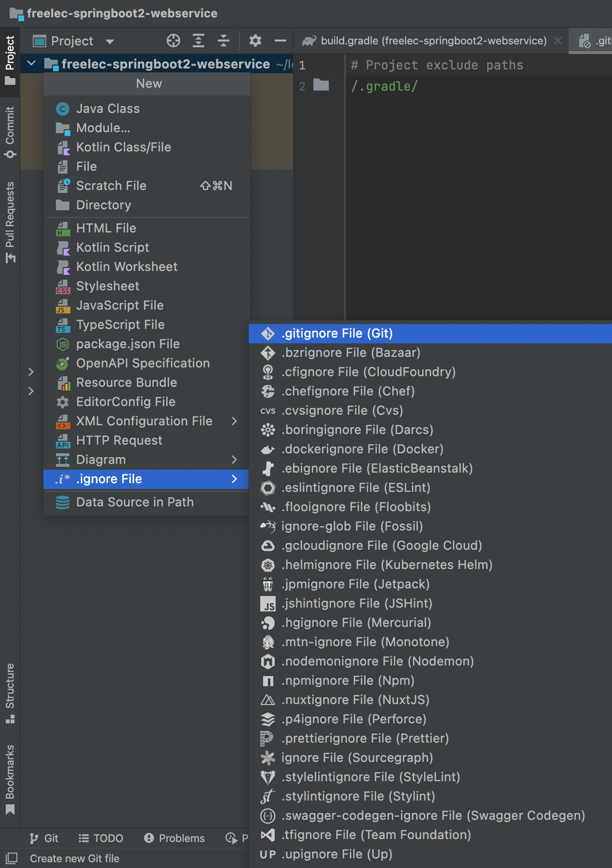Viewport: 612px width, 868px height.
Task: Choose Module... in New menu
Action: [x=146, y=128]
